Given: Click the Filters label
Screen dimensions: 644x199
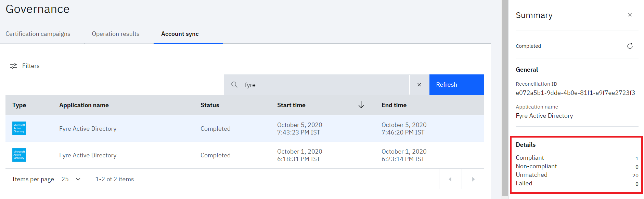Looking at the screenshot, I should [x=31, y=66].
